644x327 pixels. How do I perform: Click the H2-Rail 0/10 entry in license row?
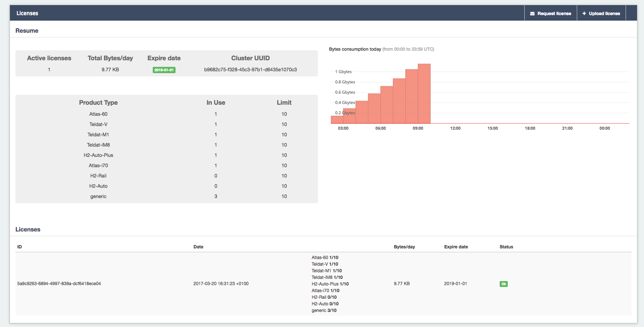pos(324,297)
